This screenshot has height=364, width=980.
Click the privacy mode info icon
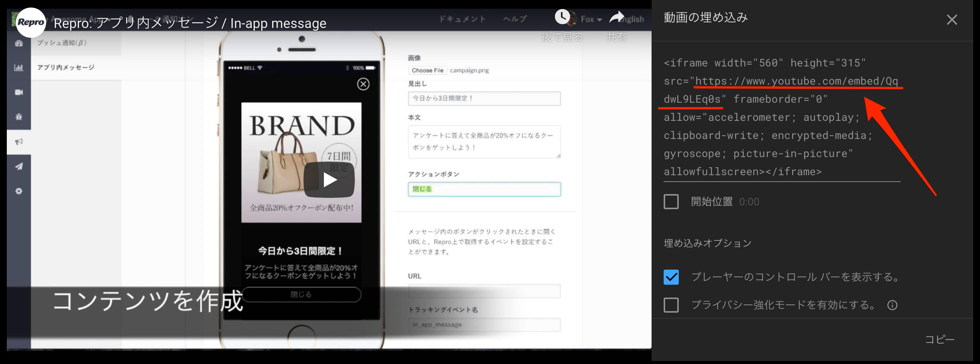pyautogui.click(x=892, y=305)
